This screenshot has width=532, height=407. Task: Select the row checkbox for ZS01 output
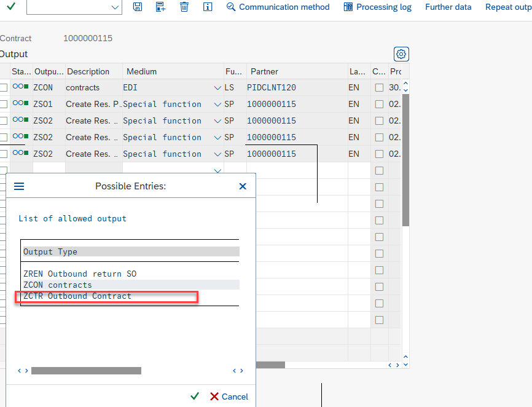[x=4, y=105]
